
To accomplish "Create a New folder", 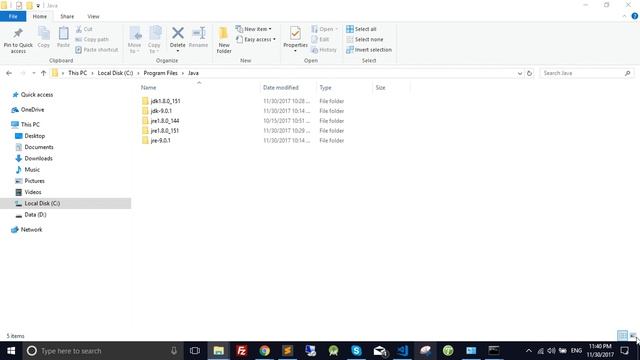I will click(224, 40).
